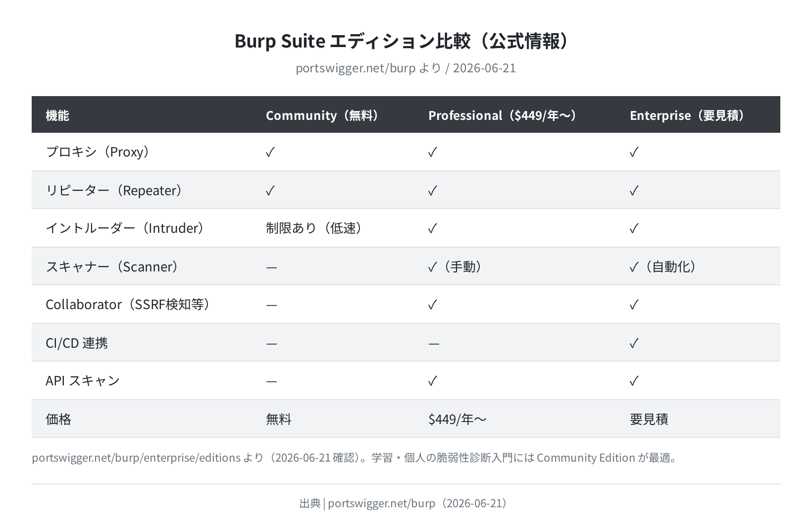Screen dimensions: 812x530
Task: Select the '価格' row label
Action: [x=58, y=419]
